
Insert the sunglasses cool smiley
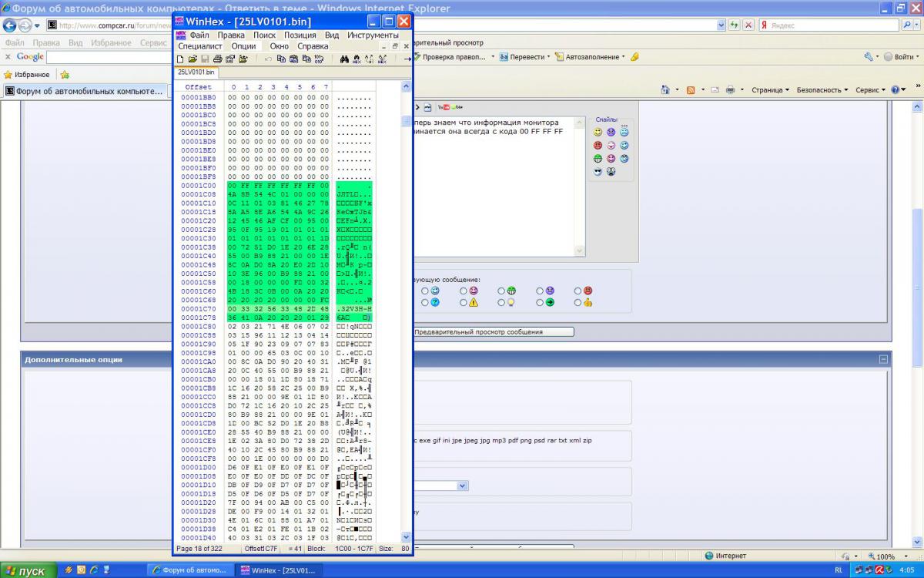598,172
